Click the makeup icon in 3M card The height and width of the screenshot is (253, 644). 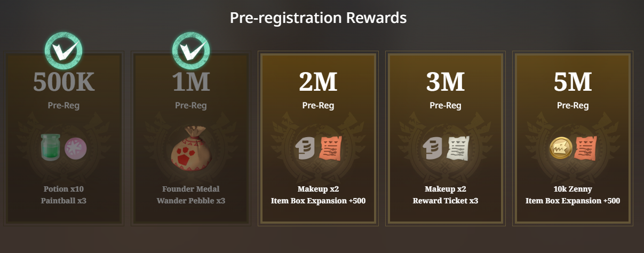click(x=434, y=148)
